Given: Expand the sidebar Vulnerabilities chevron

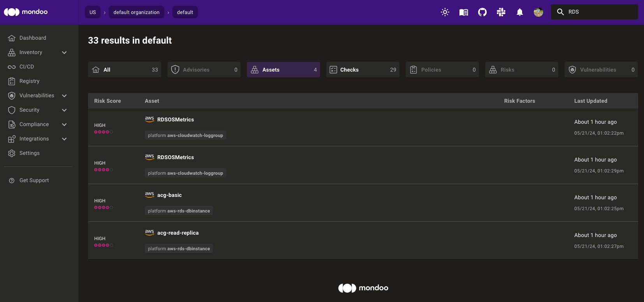Looking at the screenshot, I should pos(64,96).
